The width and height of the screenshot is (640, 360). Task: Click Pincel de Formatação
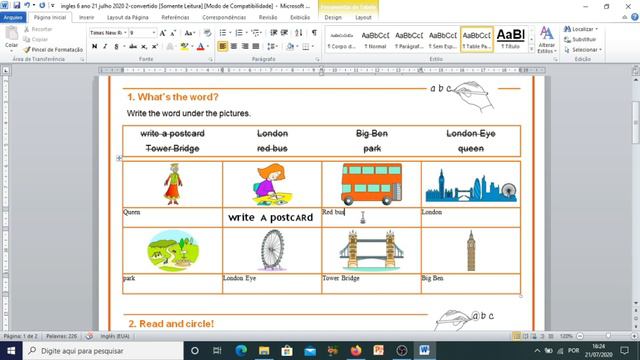tap(53, 49)
